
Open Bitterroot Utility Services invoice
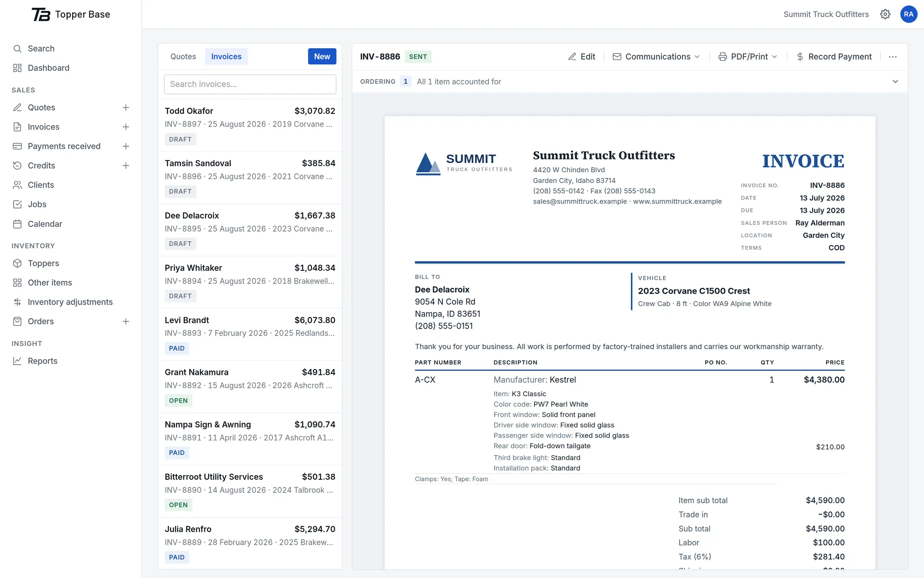250,491
